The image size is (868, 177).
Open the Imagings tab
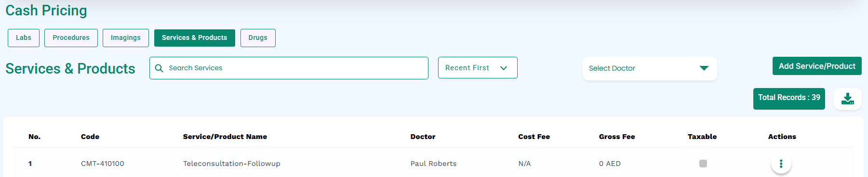coord(126,38)
